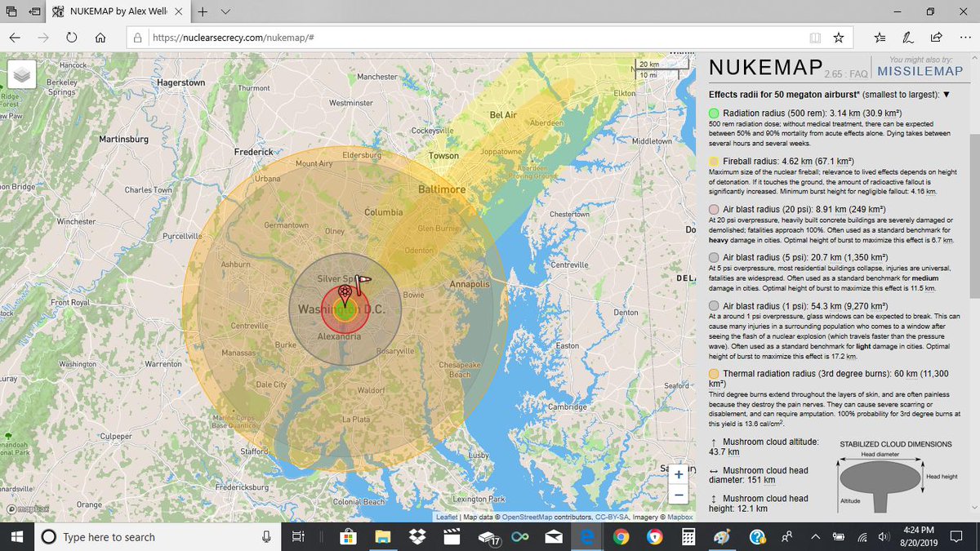980x551 pixels.
Task: Close the NUKEMAP tab
Action: [x=179, y=12]
